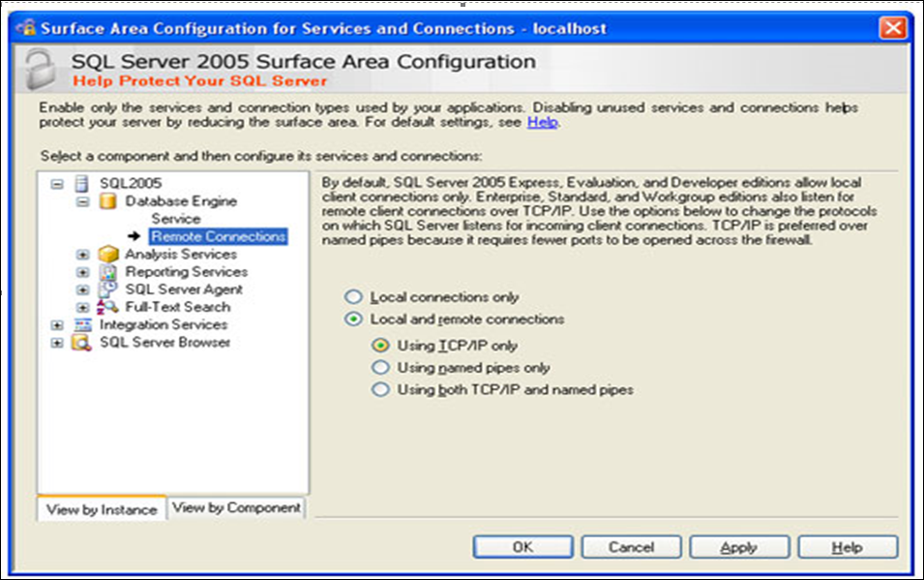Open the Help link for default settings
924x580 pixels.
pos(542,123)
